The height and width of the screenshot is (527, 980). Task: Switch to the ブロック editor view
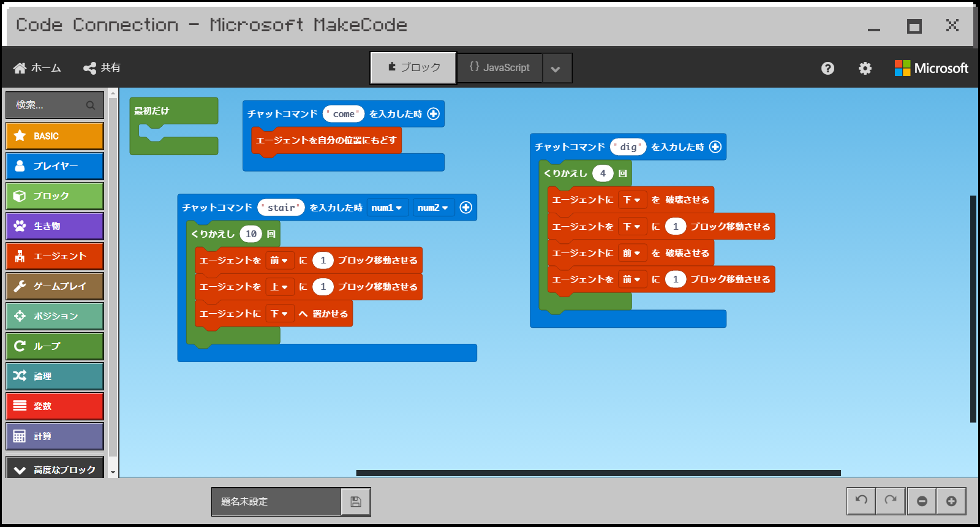pos(413,67)
